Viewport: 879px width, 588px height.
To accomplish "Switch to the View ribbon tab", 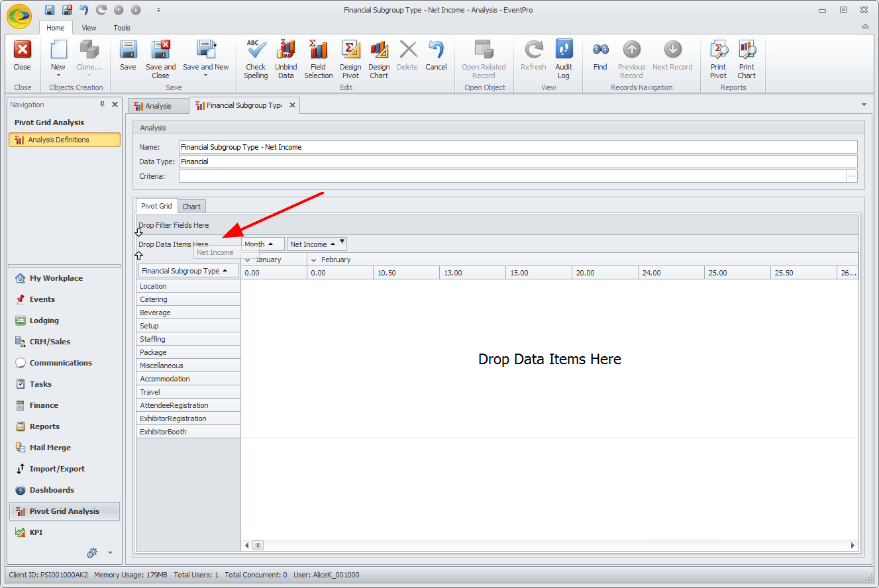I will (89, 28).
